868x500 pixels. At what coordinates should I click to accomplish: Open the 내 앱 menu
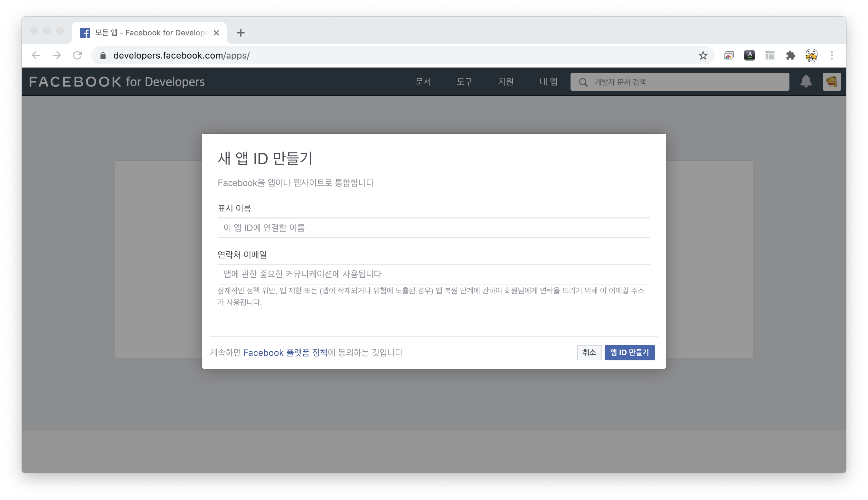pos(548,82)
